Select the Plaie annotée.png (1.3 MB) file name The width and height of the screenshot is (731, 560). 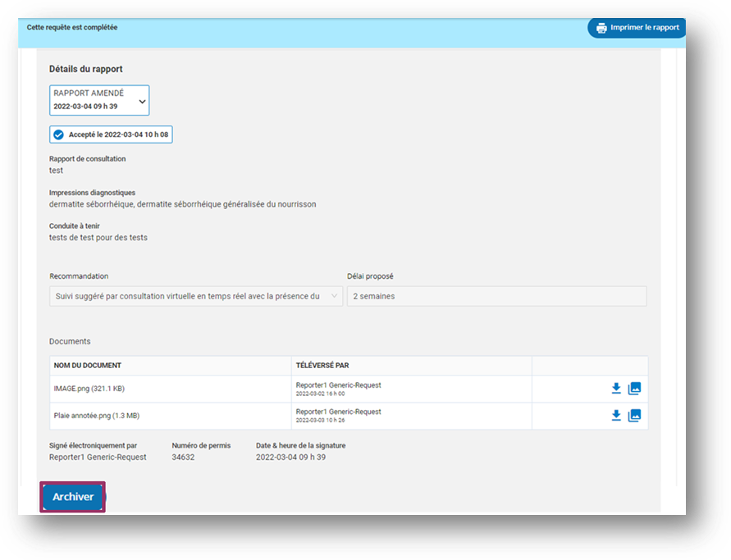97,416
